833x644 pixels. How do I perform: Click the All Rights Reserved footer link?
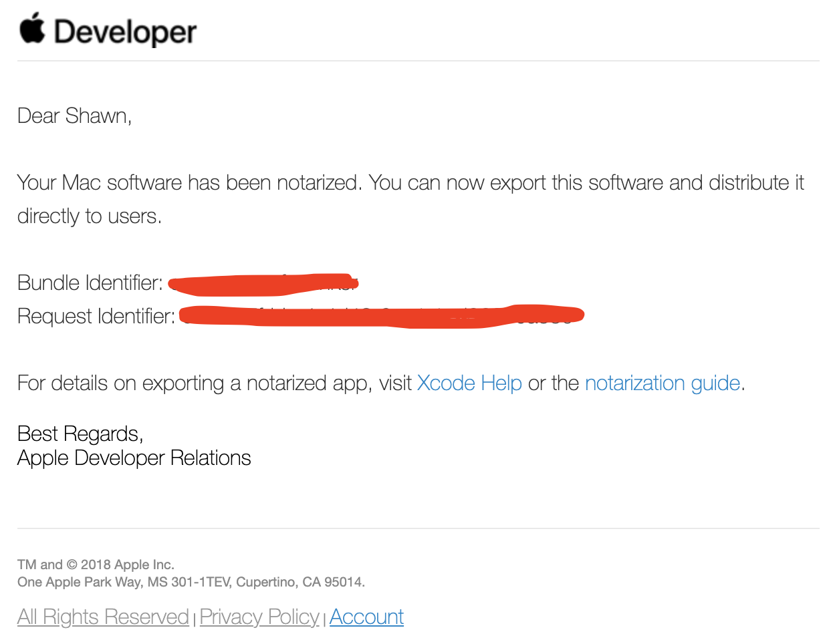coord(103,617)
